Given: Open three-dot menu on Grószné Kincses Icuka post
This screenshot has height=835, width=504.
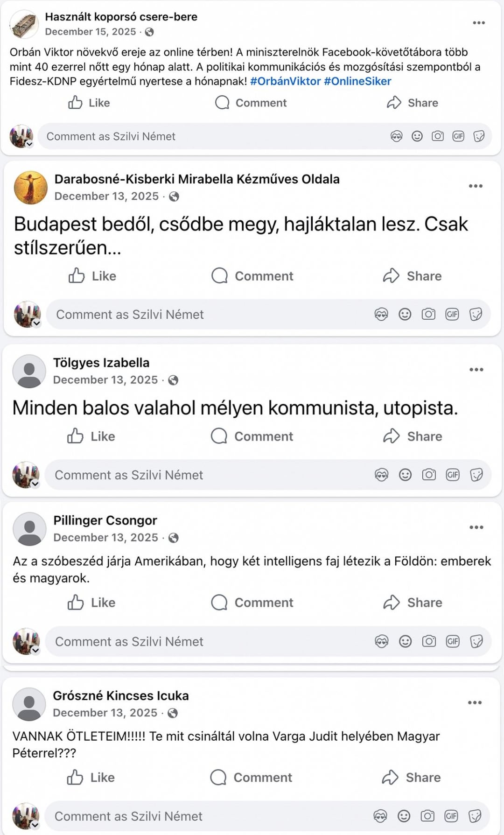Looking at the screenshot, I should tap(475, 702).
